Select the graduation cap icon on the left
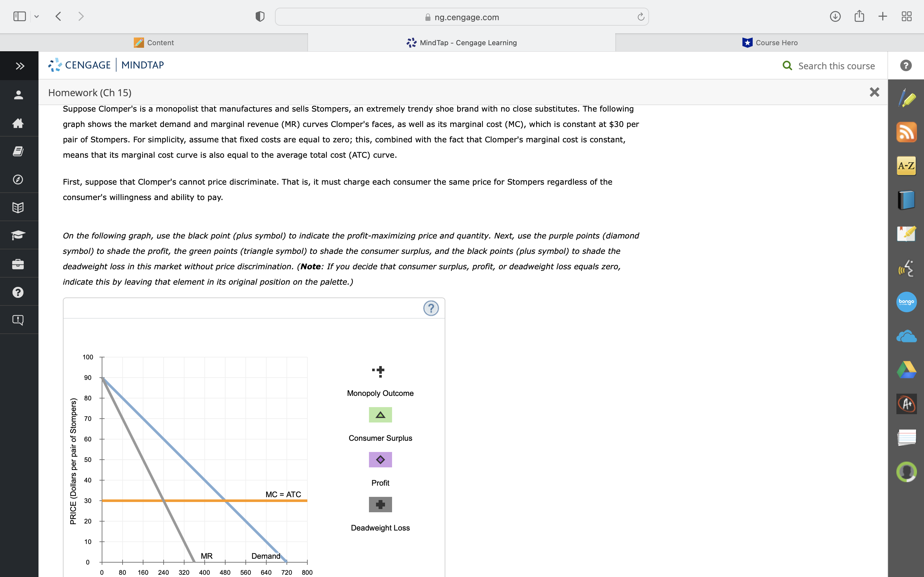This screenshot has width=924, height=577. [18, 235]
